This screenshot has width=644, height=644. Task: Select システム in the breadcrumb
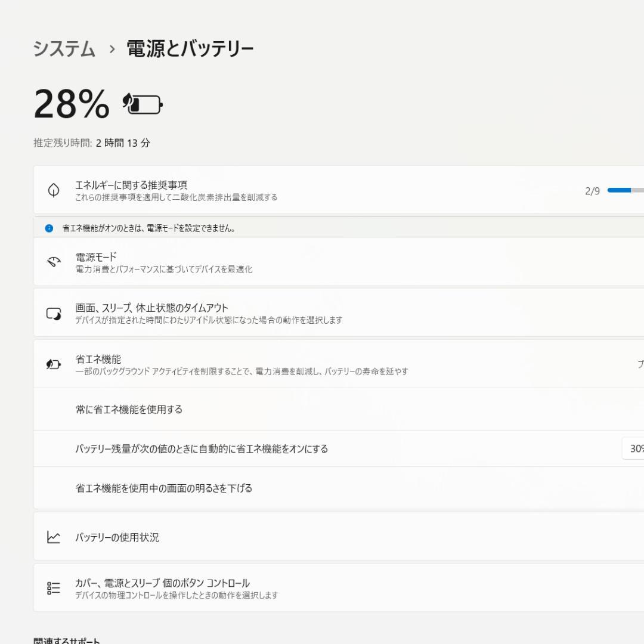tap(64, 50)
